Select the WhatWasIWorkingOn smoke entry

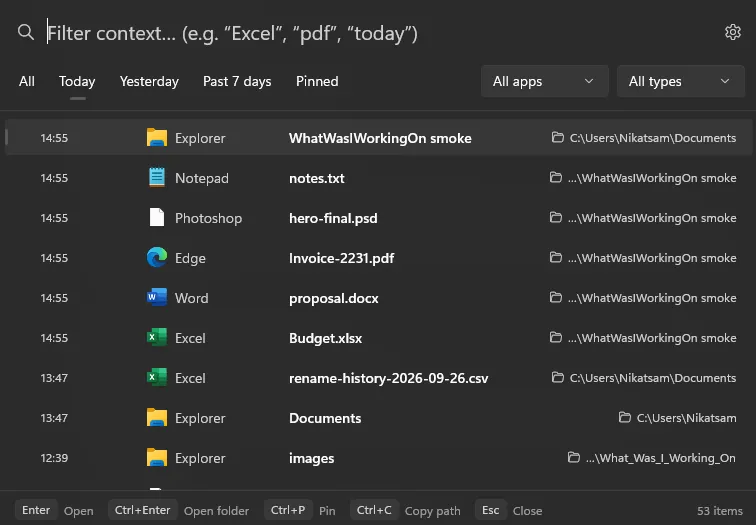378,138
